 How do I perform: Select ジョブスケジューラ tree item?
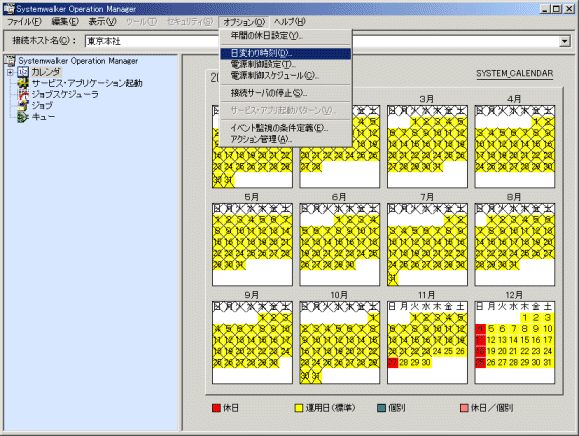[x=65, y=95]
